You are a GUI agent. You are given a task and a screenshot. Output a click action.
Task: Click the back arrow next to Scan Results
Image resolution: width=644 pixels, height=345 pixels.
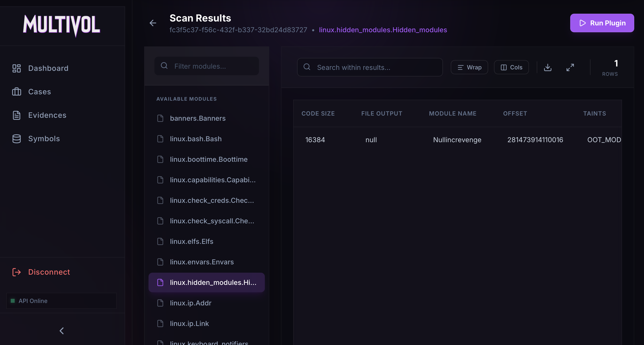pyautogui.click(x=153, y=23)
